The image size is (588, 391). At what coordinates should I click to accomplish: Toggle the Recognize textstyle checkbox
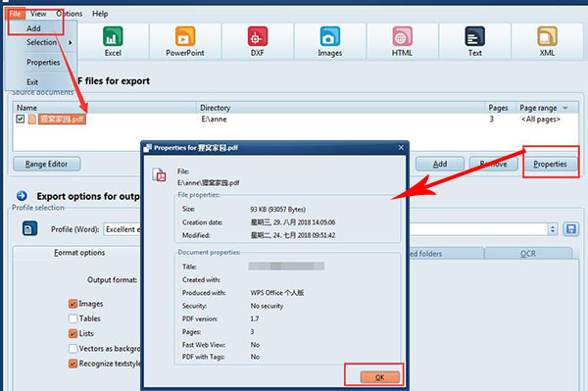coord(73,364)
